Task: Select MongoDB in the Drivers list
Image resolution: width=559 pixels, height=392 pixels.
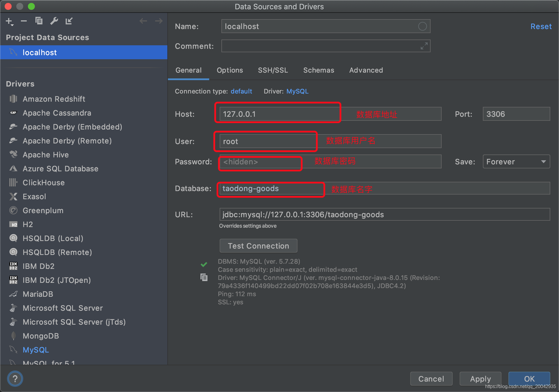Action: [41, 336]
